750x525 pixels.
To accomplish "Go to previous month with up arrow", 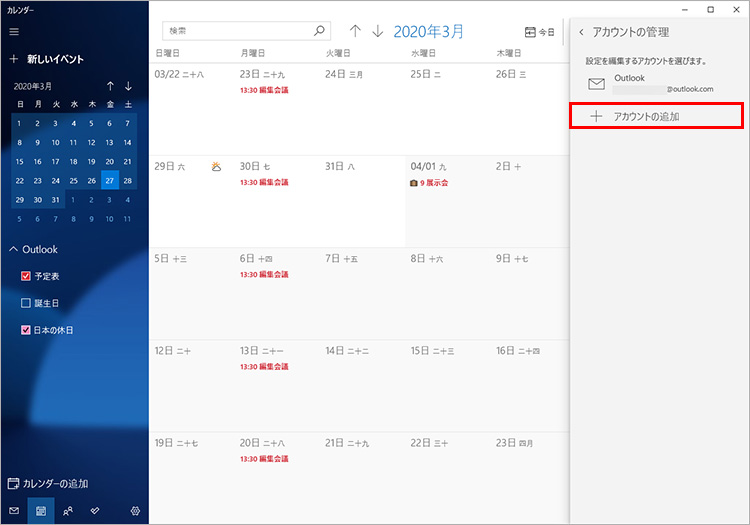I will point(354,31).
